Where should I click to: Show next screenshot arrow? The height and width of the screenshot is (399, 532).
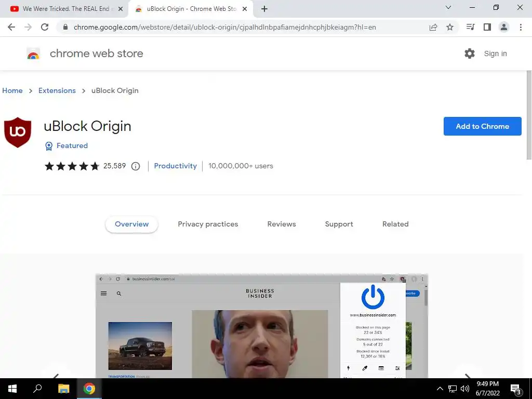(x=468, y=376)
